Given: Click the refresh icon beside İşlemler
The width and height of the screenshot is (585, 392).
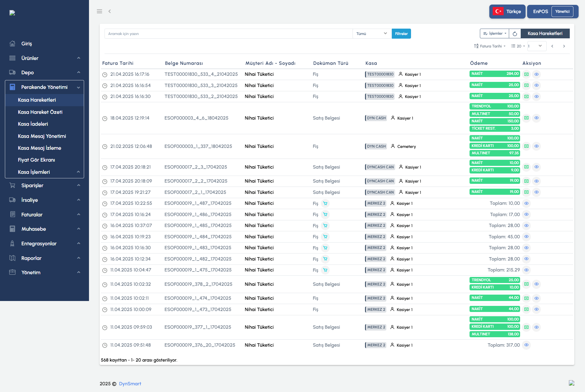Looking at the screenshot, I should click(x=515, y=33).
